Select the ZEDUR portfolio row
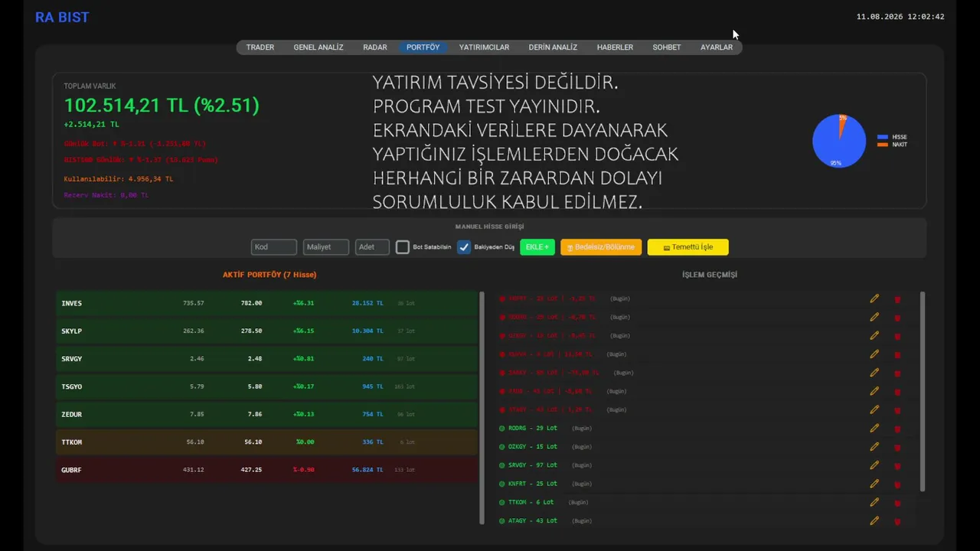The height and width of the screenshot is (551, 980). tap(266, 414)
